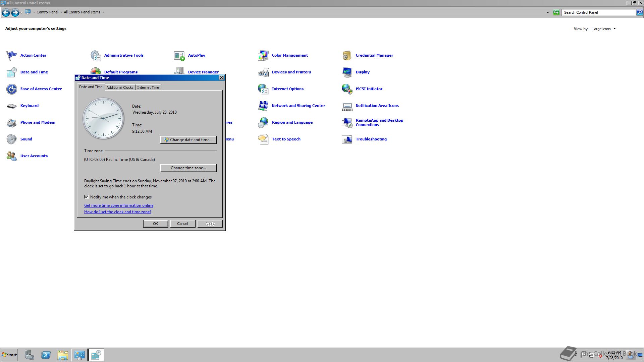Screen dimensions: 644x362
Task: Open User Accounts icon
Action: [x=12, y=156]
